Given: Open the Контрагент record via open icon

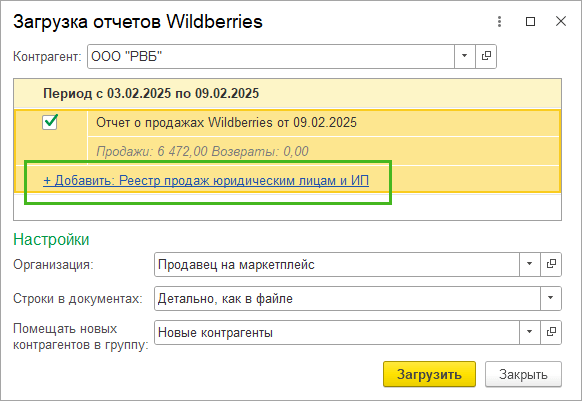Looking at the screenshot, I should click(486, 56).
